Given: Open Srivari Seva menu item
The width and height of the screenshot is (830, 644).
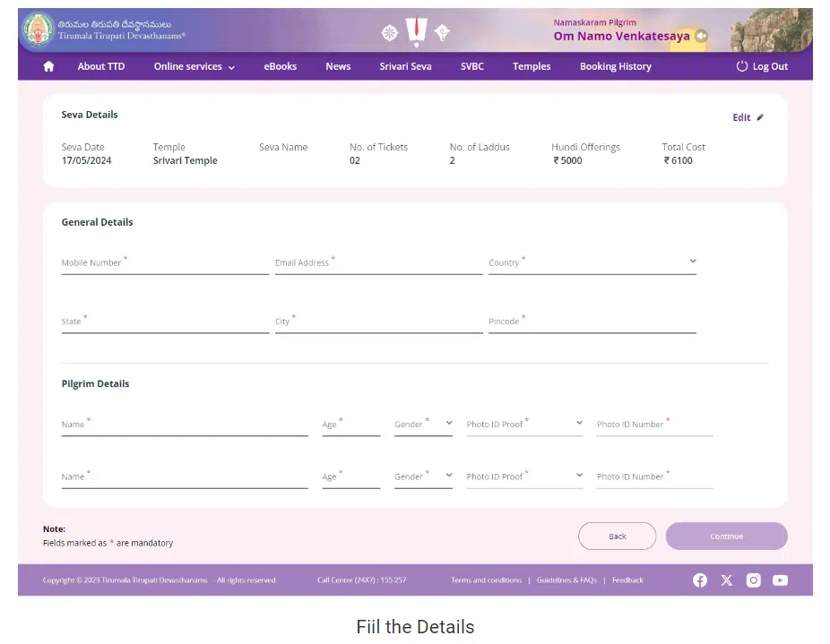Looking at the screenshot, I should coord(405,66).
